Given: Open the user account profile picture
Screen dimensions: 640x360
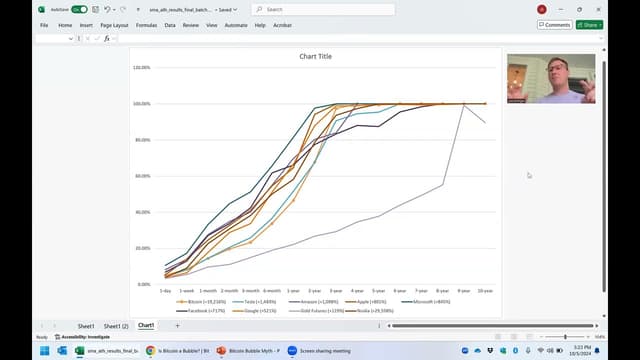Looking at the screenshot, I should 542,9.
